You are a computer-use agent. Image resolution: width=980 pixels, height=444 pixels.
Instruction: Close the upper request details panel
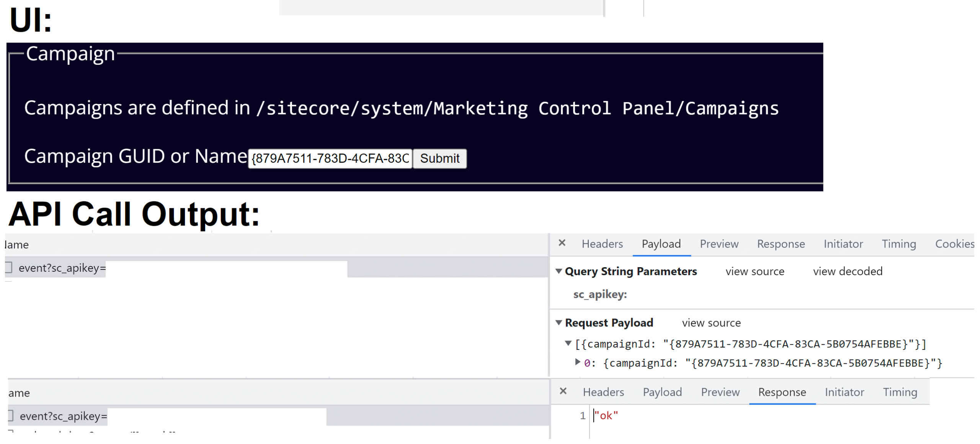[562, 243]
